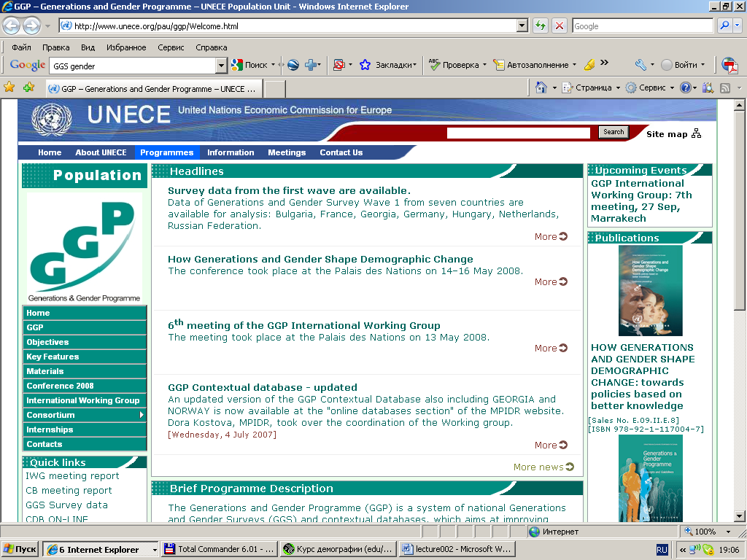Click the site Search button

coord(614,132)
